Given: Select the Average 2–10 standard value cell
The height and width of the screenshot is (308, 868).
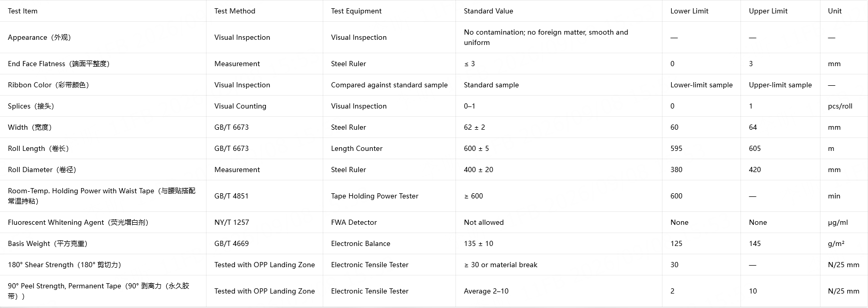Looking at the screenshot, I should click(x=559, y=291).
